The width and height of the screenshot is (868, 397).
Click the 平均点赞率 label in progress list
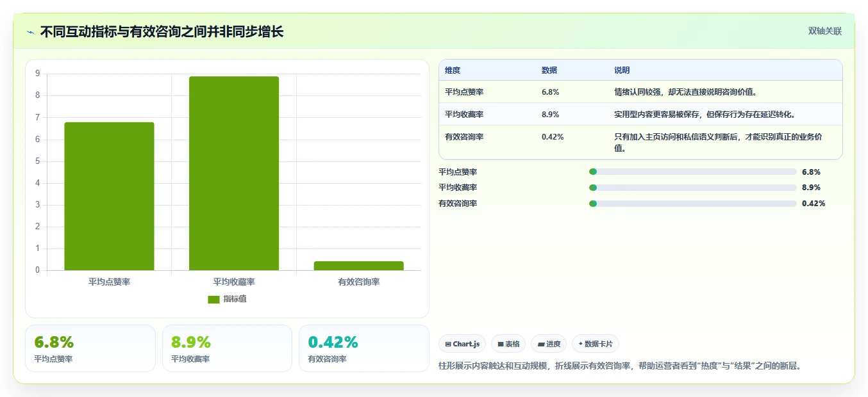458,172
